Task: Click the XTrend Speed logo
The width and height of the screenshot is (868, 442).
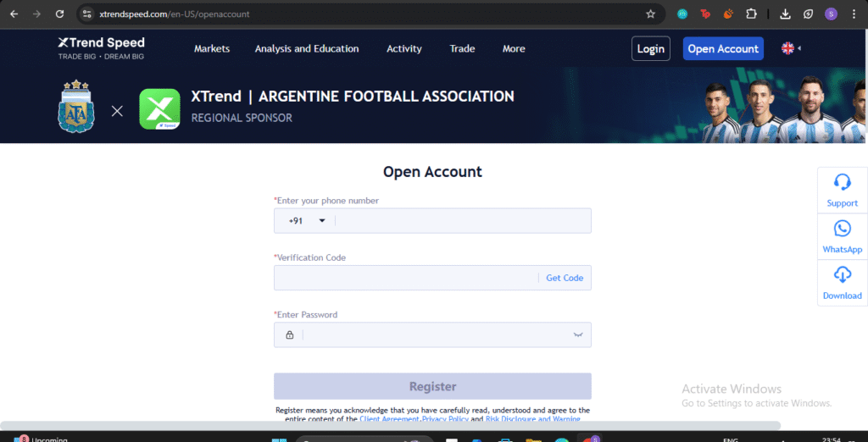Action: (x=102, y=48)
